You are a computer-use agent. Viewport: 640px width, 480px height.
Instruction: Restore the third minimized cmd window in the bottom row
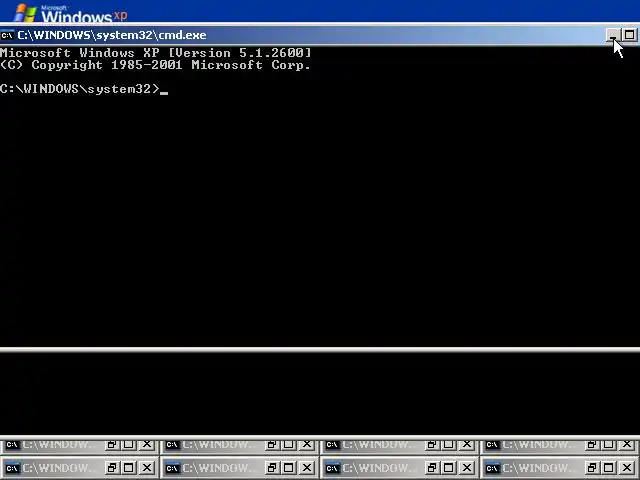pos(432,468)
